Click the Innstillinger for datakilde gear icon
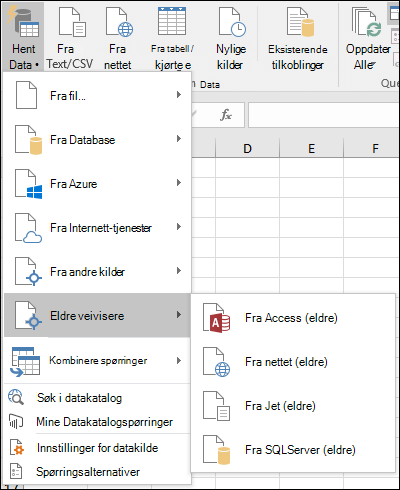This screenshot has width=400, height=490. coord(17,447)
